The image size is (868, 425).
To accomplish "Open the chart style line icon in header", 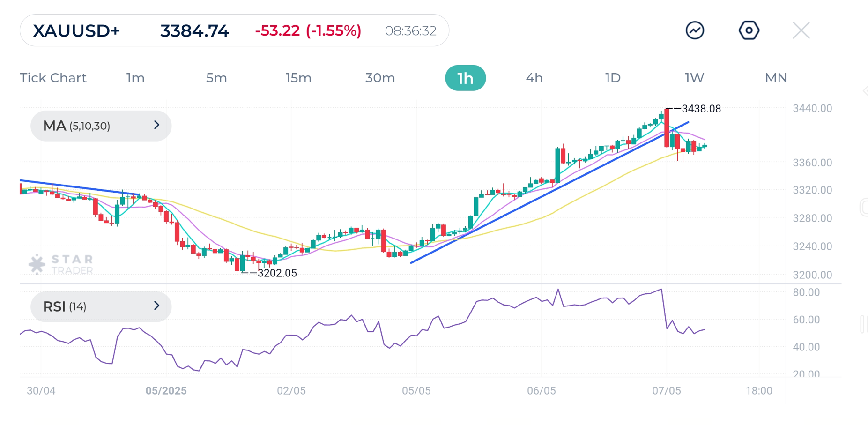I will pyautogui.click(x=695, y=30).
